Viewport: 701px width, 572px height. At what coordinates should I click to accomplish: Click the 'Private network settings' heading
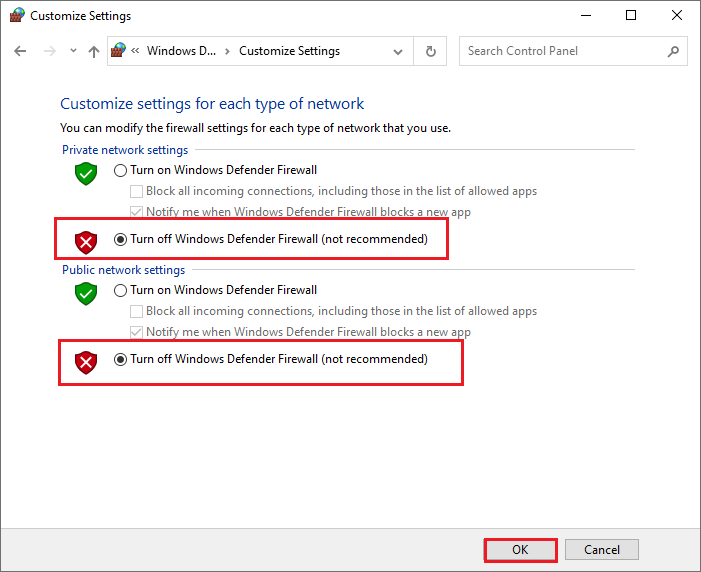pos(125,150)
